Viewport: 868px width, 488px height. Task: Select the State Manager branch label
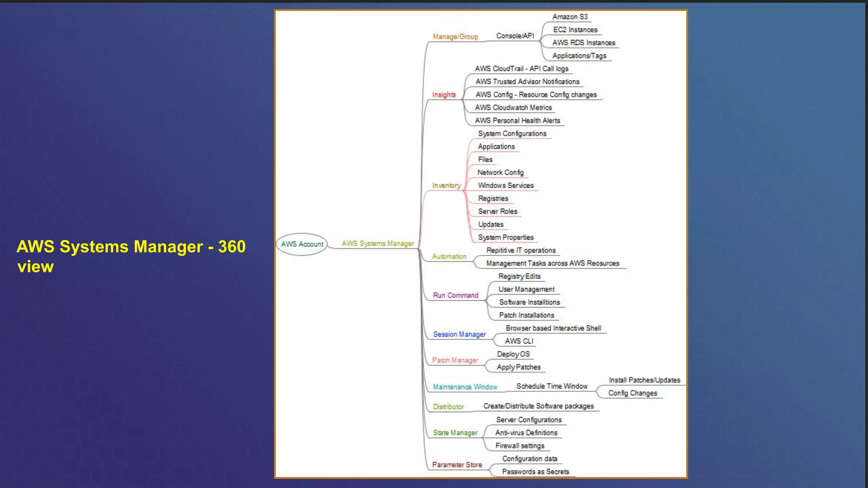(455, 433)
